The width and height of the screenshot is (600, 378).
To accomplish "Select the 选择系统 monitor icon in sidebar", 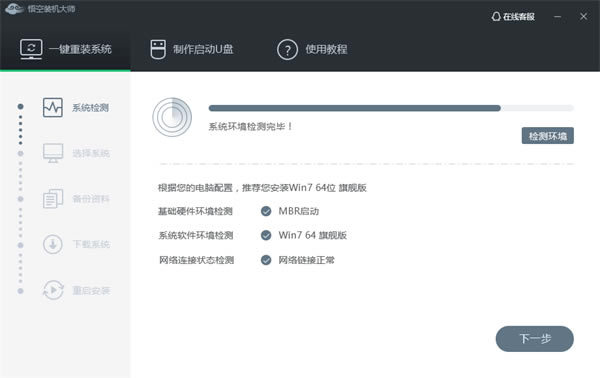I will [53, 153].
